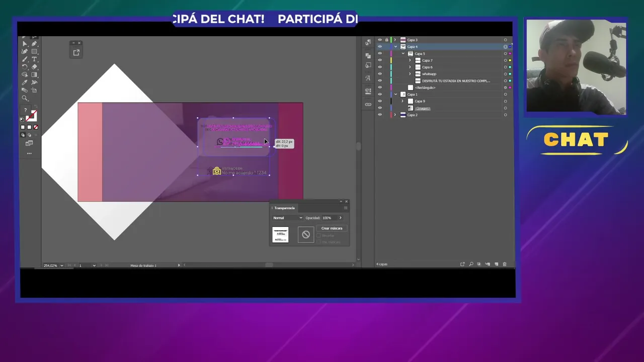Select the Rotate tool
This screenshot has width=644, height=362.
tap(25, 67)
